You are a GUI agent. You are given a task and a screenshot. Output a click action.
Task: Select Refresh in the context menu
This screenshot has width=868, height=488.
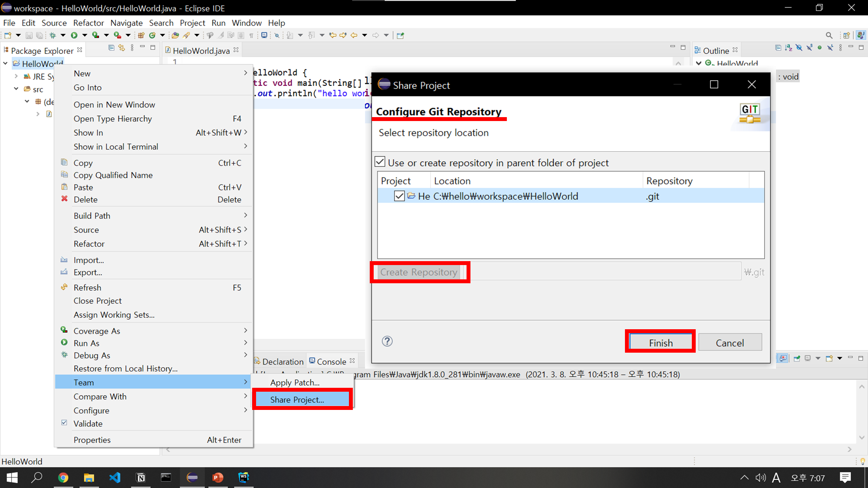coord(154,287)
